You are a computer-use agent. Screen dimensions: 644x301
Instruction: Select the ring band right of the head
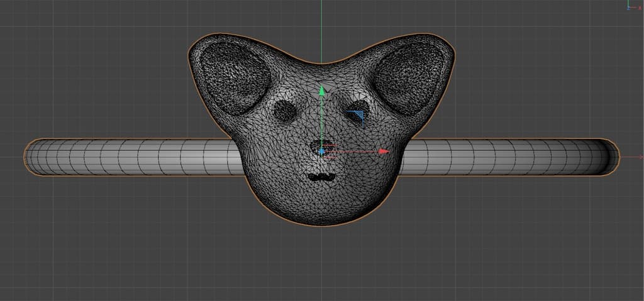pos(503,157)
